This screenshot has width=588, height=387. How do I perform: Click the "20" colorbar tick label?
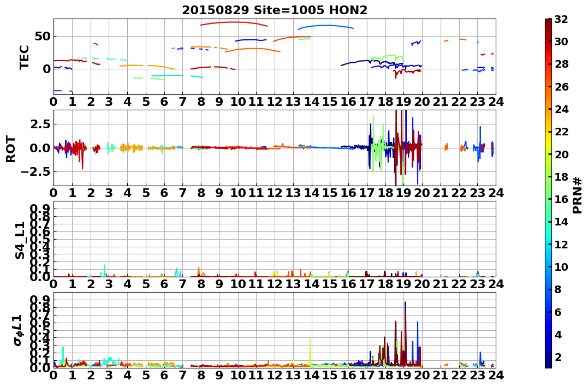(x=561, y=154)
